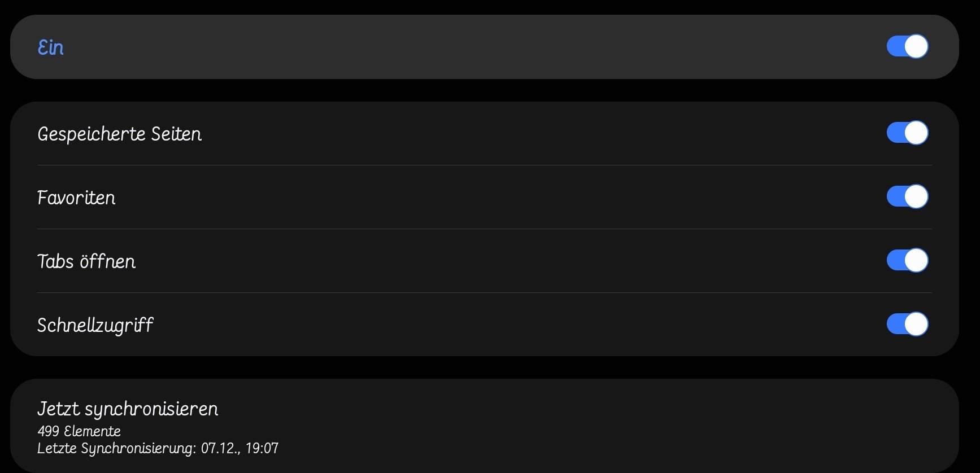This screenshot has height=473, width=980.
Task: Tap Jetzt synchronisieren to sync now
Action: [128, 409]
